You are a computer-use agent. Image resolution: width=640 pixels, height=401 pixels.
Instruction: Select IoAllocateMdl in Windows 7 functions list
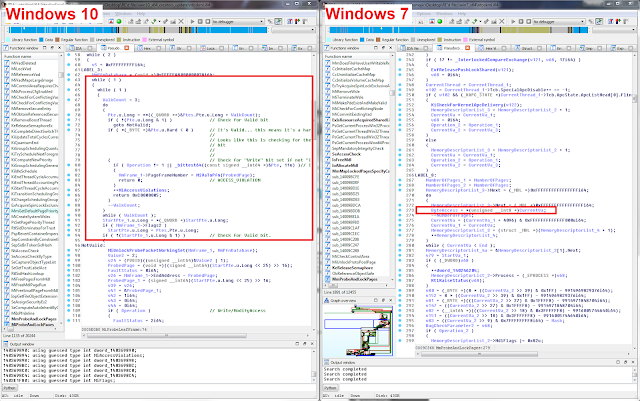pyautogui.click(x=346, y=165)
